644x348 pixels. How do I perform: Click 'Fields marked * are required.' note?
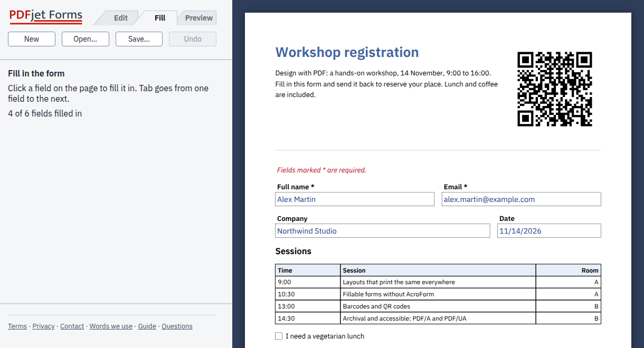[321, 170]
